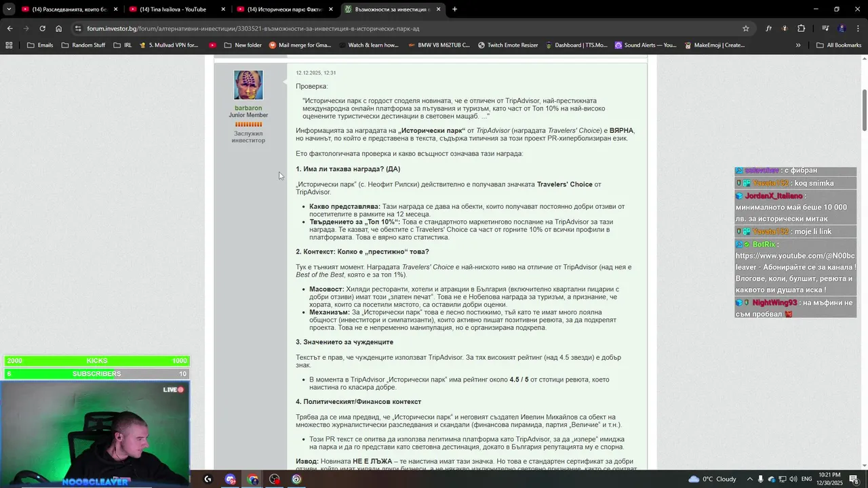Image resolution: width=868 pixels, height=488 pixels.
Task: Select heading "3. Значението за чужденците"
Action: 344,342
